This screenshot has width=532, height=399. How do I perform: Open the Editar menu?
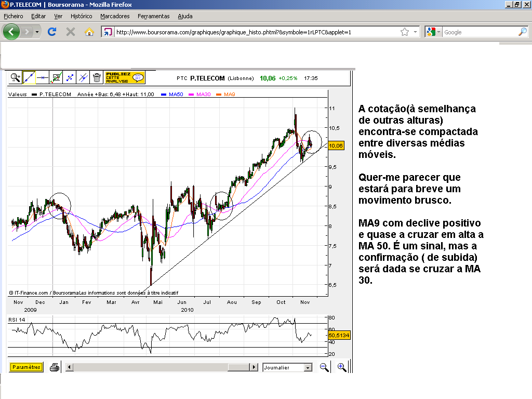click(38, 16)
